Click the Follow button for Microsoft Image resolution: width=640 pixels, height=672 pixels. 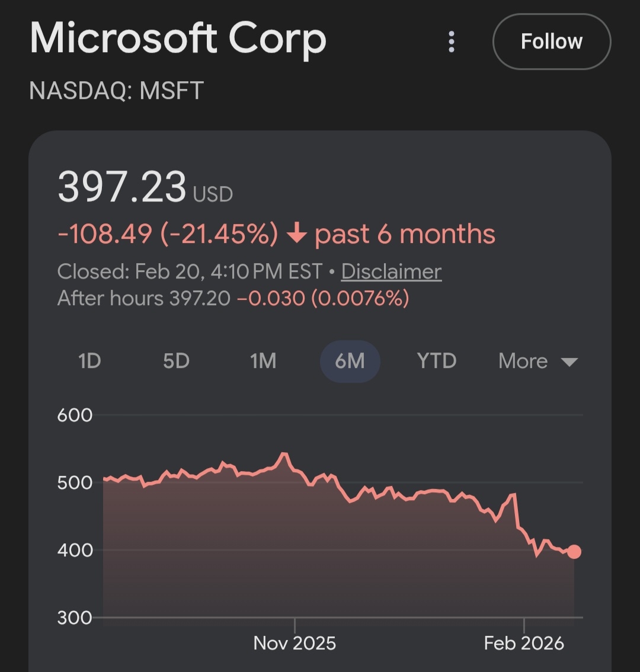[551, 41]
